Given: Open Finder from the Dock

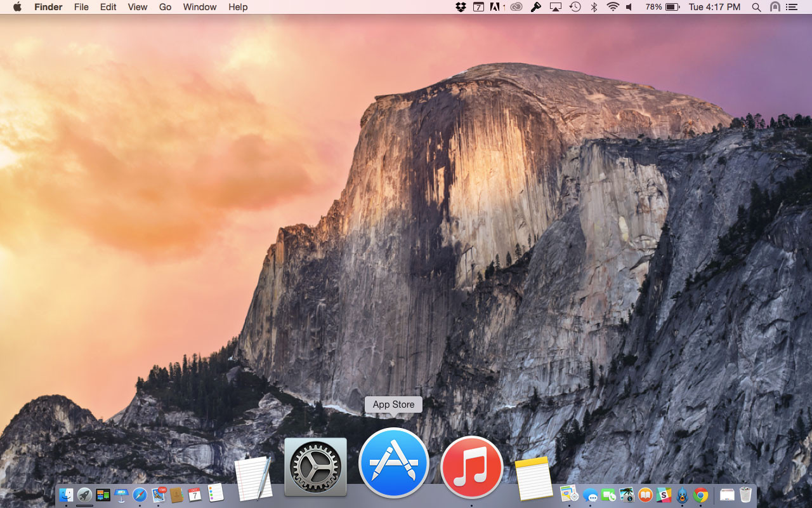Looking at the screenshot, I should pyautogui.click(x=66, y=495).
